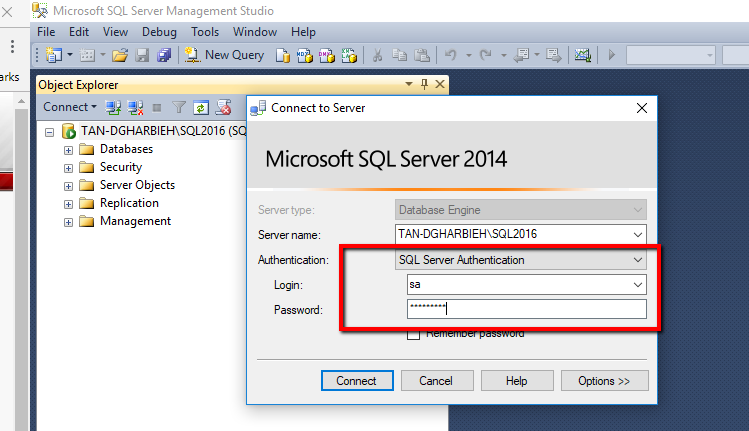749x431 pixels.
Task: Click the Connect Object Explorer icon
Action: click(x=113, y=108)
